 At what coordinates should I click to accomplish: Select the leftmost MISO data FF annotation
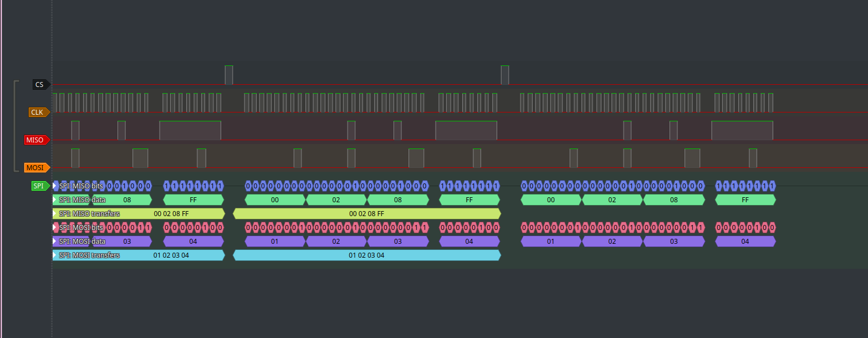pos(193,199)
